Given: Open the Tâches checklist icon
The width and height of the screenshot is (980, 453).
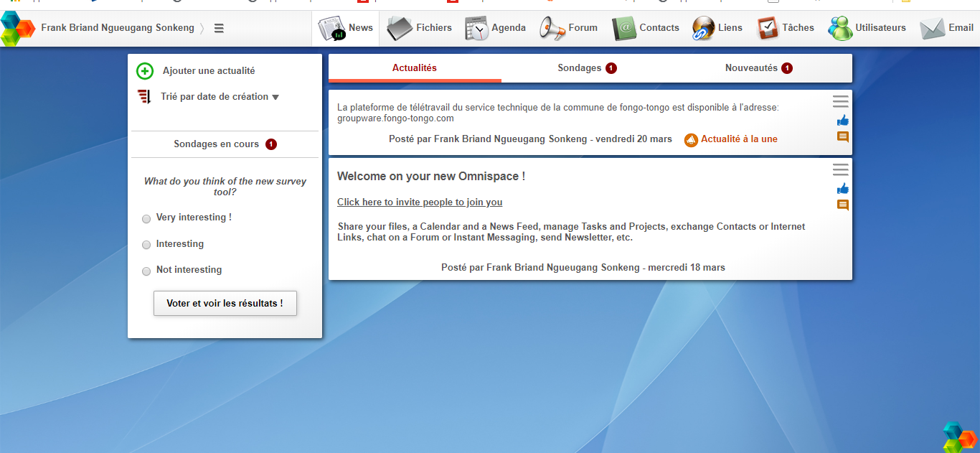Looking at the screenshot, I should [768, 28].
